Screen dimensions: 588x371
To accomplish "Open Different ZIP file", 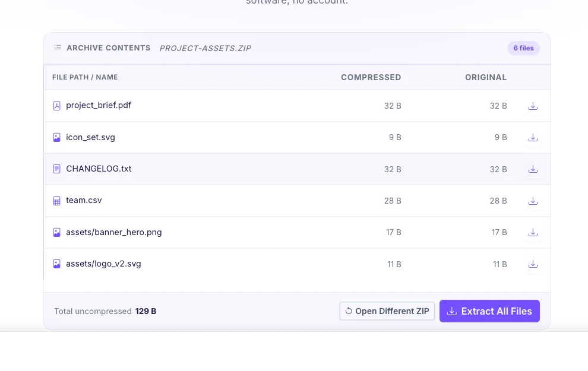I will [x=387, y=311].
